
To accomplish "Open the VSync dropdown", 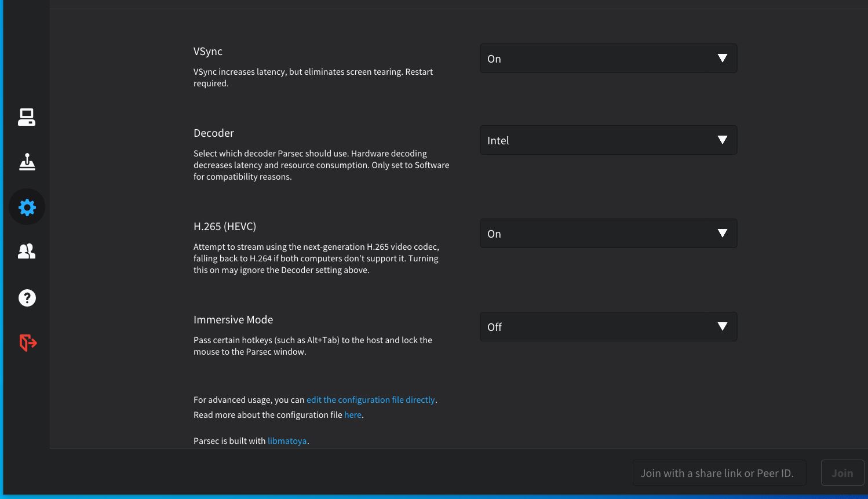I will click(608, 58).
